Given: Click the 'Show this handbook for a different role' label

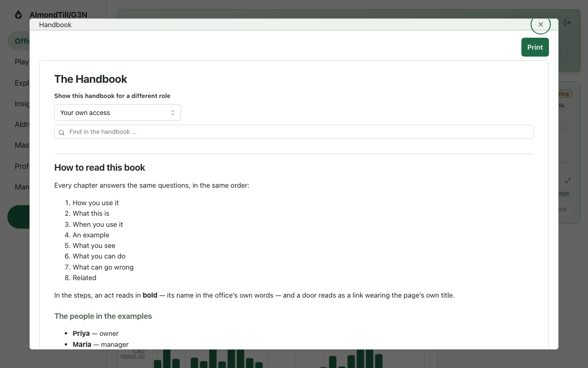Looking at the screenshot, I should [112, 96].
